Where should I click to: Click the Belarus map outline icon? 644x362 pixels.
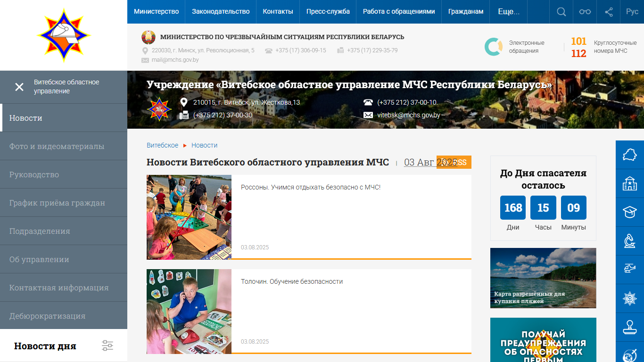tap(630, 155)
